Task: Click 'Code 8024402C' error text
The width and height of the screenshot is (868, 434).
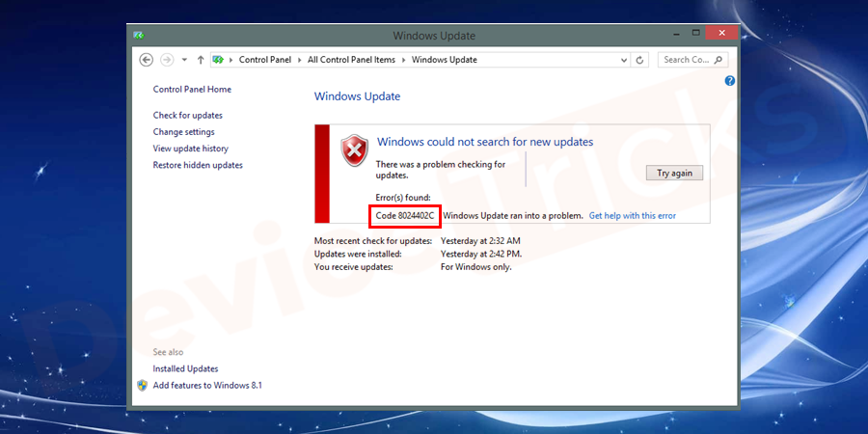Action: click(x=405, y=216)
